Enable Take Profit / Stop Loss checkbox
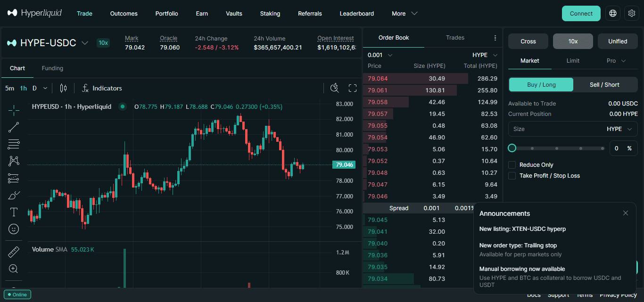 point(512,176)
